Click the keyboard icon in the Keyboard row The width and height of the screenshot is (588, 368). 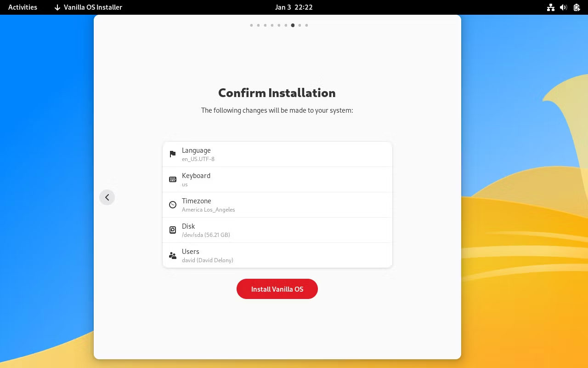click(173, 179)
